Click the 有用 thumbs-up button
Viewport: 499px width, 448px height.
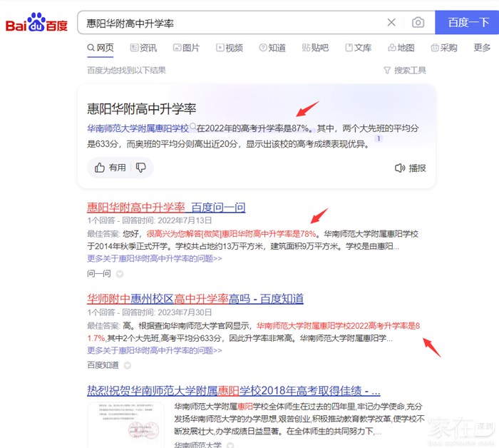110,168
